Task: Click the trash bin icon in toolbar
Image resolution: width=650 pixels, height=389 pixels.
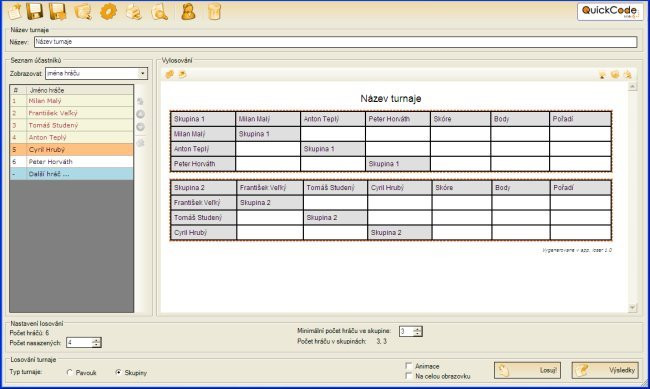Action: (x=214, y=12)
